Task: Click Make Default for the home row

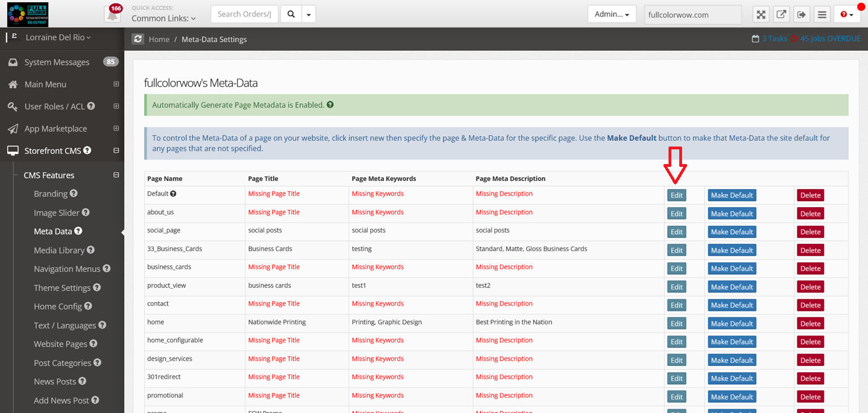Action: click(x=732, y=324)
